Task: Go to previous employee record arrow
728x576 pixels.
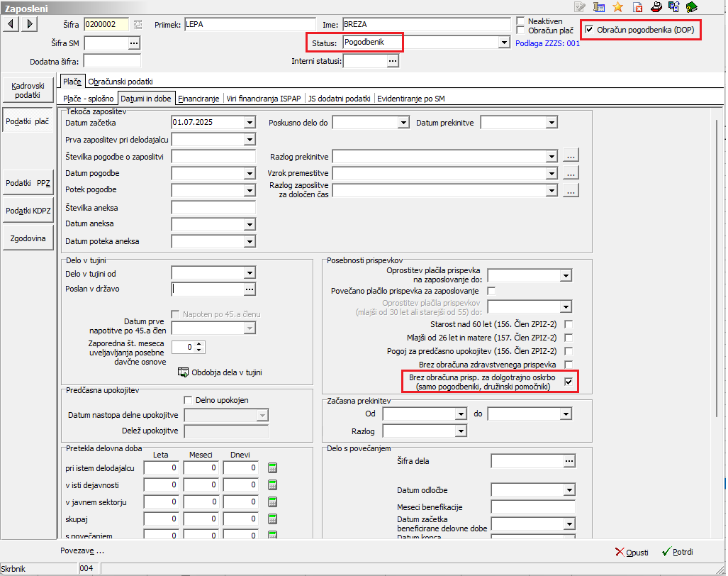Action: click(x=11, y=23)
